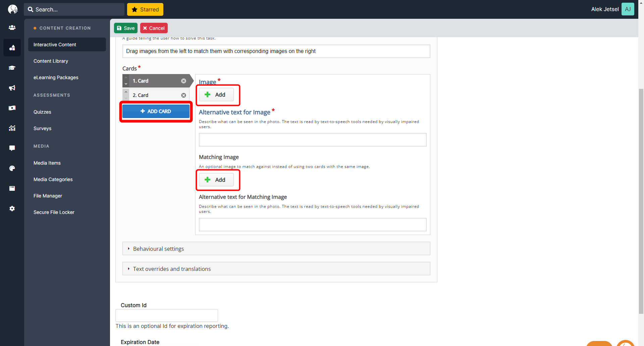644x346 pixels.
Task: Open Interactive Content menu item
Action: [67, 45]
